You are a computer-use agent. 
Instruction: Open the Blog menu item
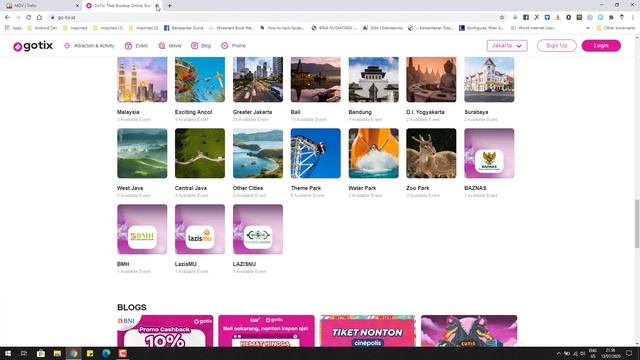coord(201,46)
